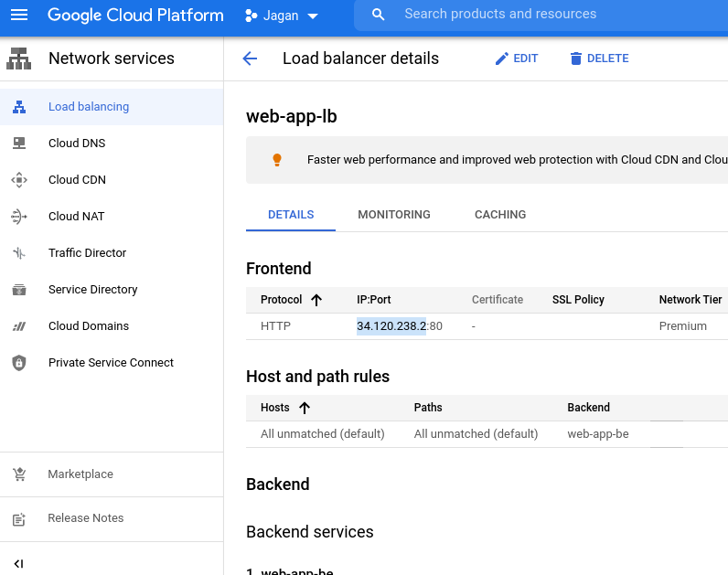Switch to the MONITORING tab
Image resolution: width=728 pixels, height=575 pixels.
pos(394,215)
